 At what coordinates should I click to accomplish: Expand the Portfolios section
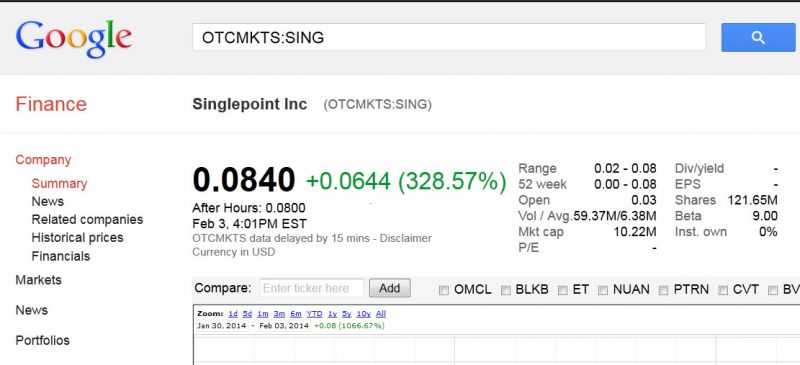point(42,340)
